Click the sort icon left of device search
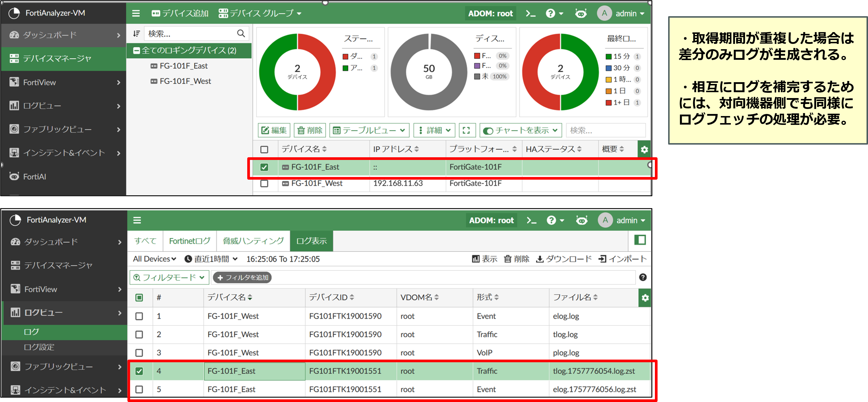This screenshot has height=402, width=868. pyautogui.click(x=136, y=34)
